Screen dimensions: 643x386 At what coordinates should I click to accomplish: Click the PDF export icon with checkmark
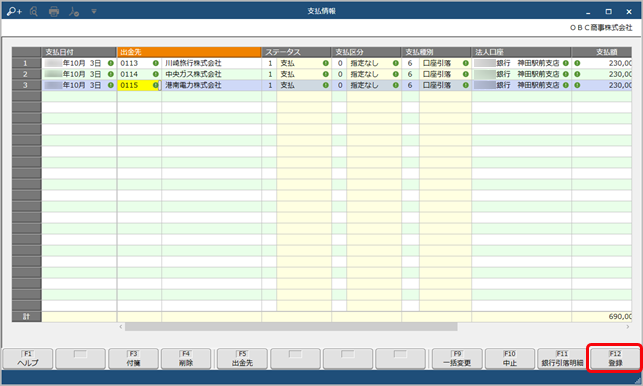click(74, 11)
